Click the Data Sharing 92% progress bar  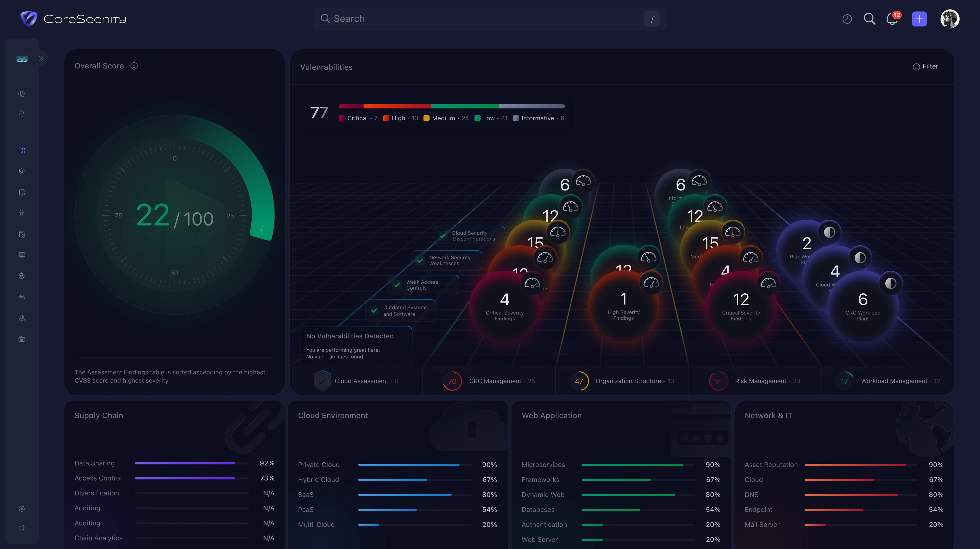pos(192,463)
